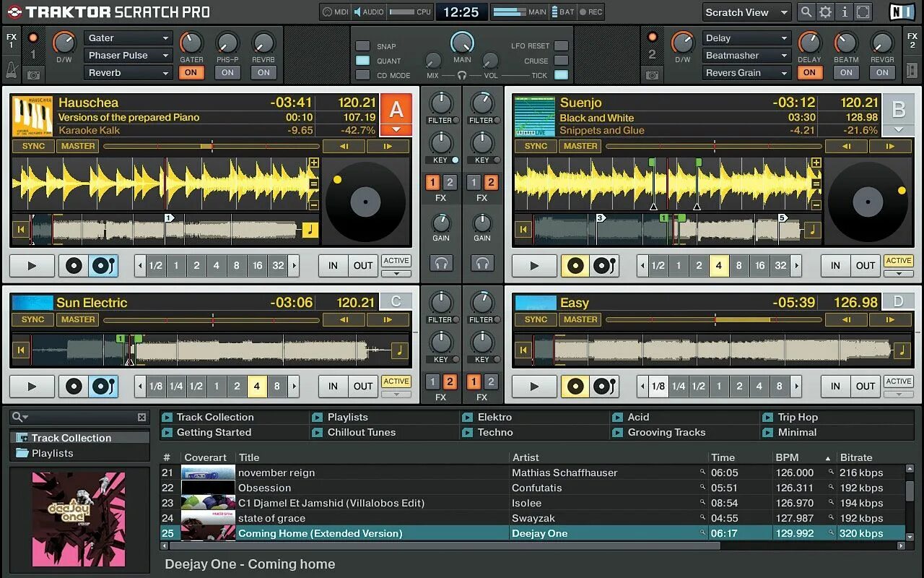
Task: Toggle TICK option in master panel
Action: tap(561, 75)
